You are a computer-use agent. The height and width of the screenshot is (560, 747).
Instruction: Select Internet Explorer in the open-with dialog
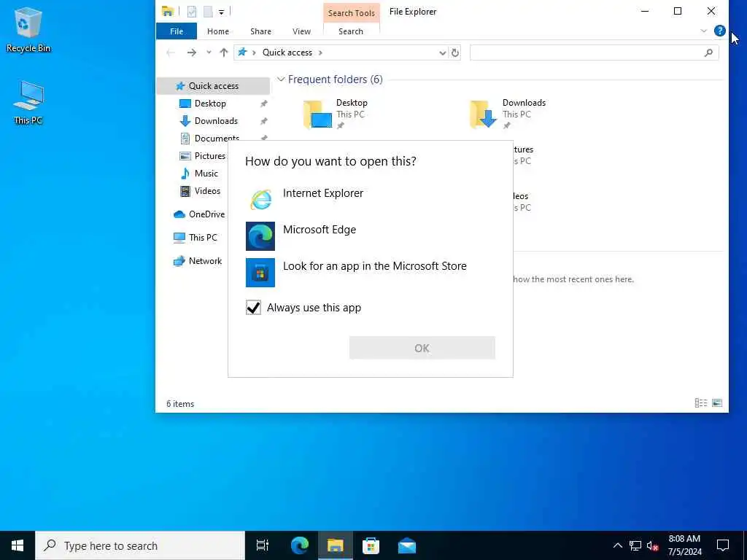click(370, 199)
